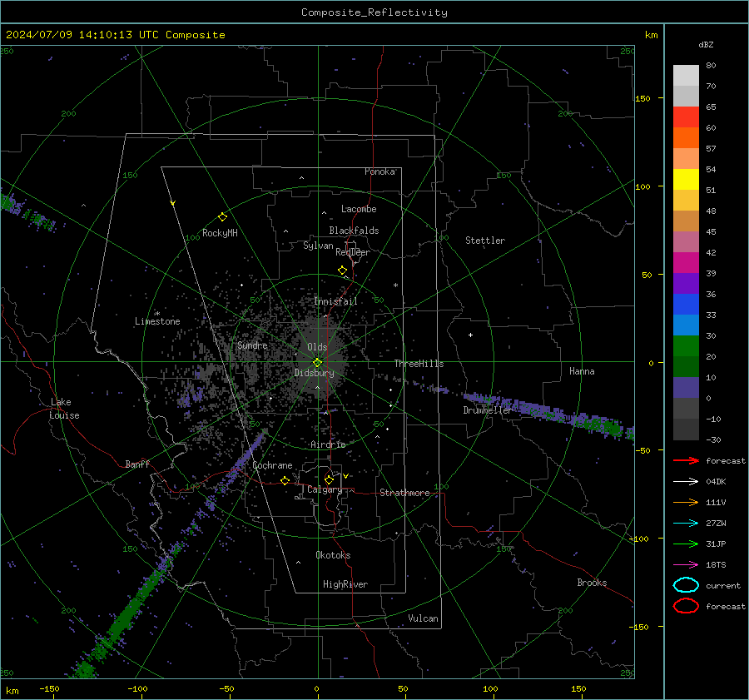The image size is (749, 700).
Task: Click the Banff city label
Action: [x=137, y=464]
